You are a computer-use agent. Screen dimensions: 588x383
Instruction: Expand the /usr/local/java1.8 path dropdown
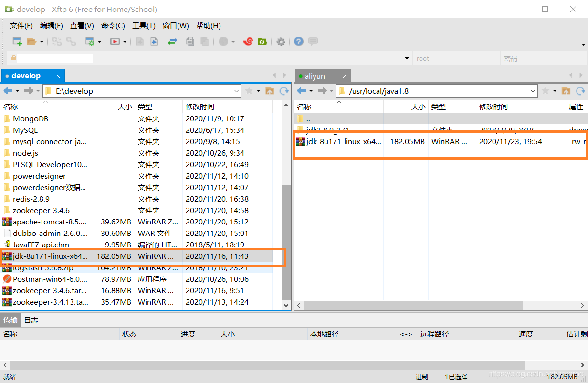(x=533, y=91)
